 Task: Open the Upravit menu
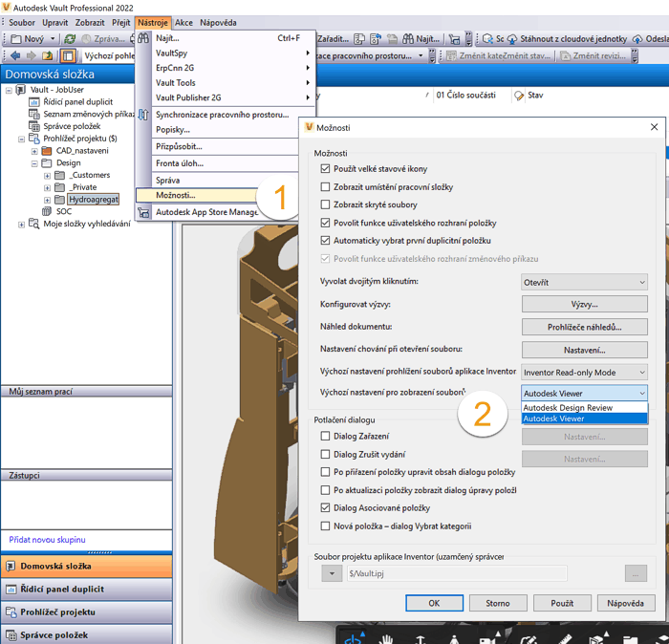55,23
